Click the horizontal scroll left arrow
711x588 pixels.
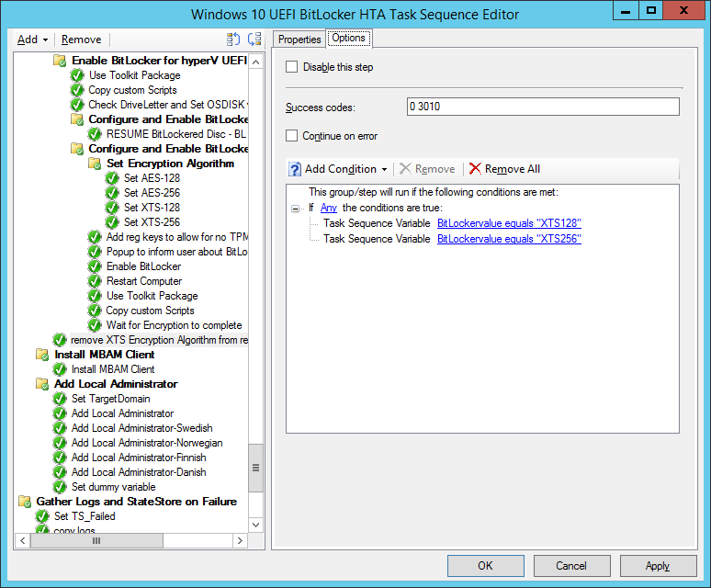coord(23,540)
